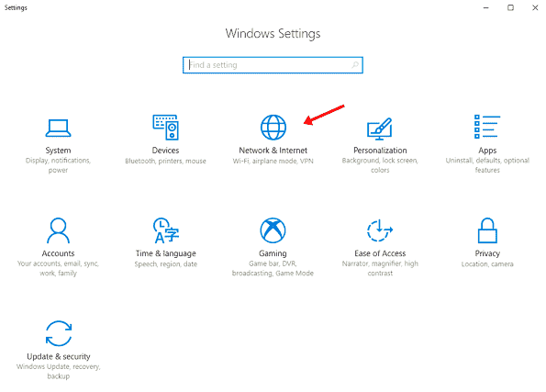Open the Apps list icon
546x392 pixels.
(487, 127)
